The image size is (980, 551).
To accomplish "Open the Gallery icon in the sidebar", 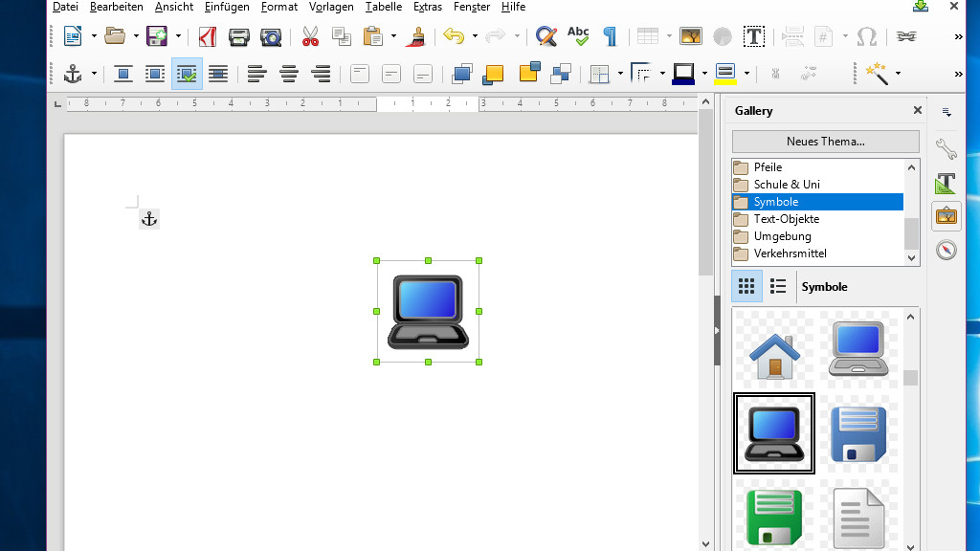I will (x=946, y=216).
